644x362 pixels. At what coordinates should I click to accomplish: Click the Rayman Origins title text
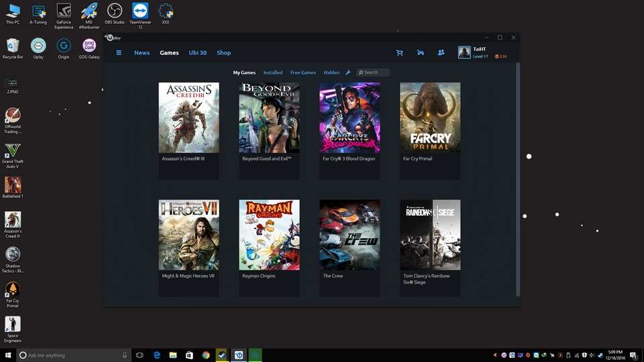click(259, 276)
